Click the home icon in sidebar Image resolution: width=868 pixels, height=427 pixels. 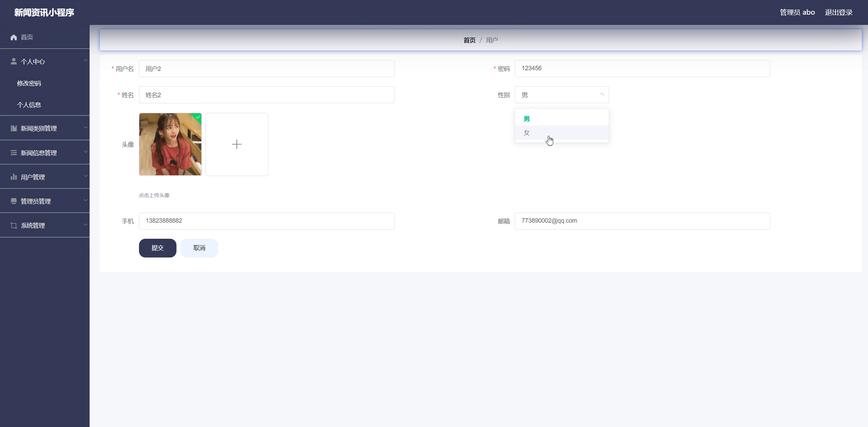click(x=14, y=37)
